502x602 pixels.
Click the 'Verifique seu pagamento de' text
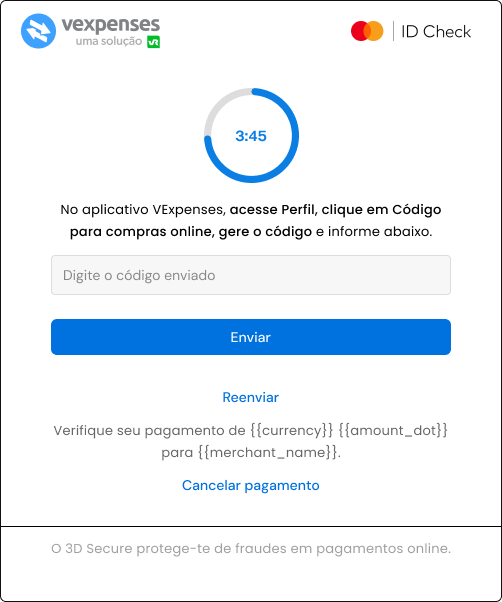(149, 430)
